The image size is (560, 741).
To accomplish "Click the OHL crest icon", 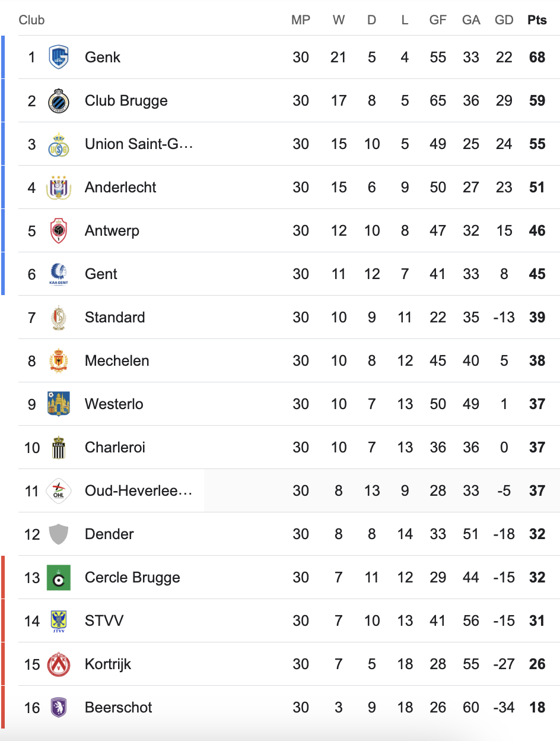I will point(59,490).
